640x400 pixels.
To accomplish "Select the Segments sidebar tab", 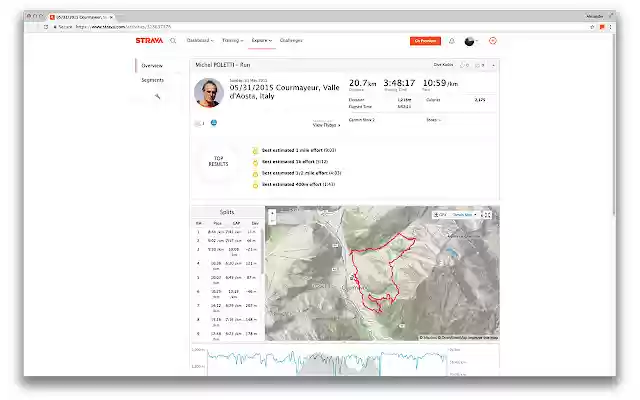I will click(x=152, y=80).
